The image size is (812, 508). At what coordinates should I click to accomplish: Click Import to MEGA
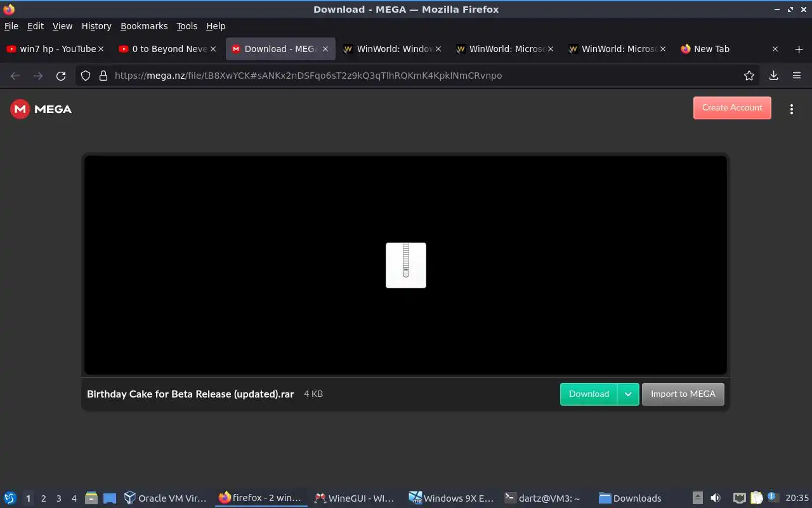tap(683, 394)
